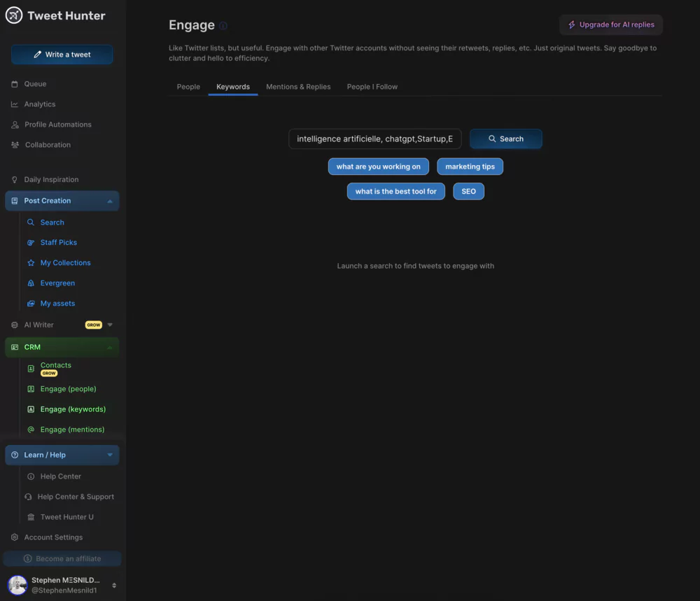Click the Account Settings gear icon
The height and width of the screenshot is (601, 700).
point(15,537)
